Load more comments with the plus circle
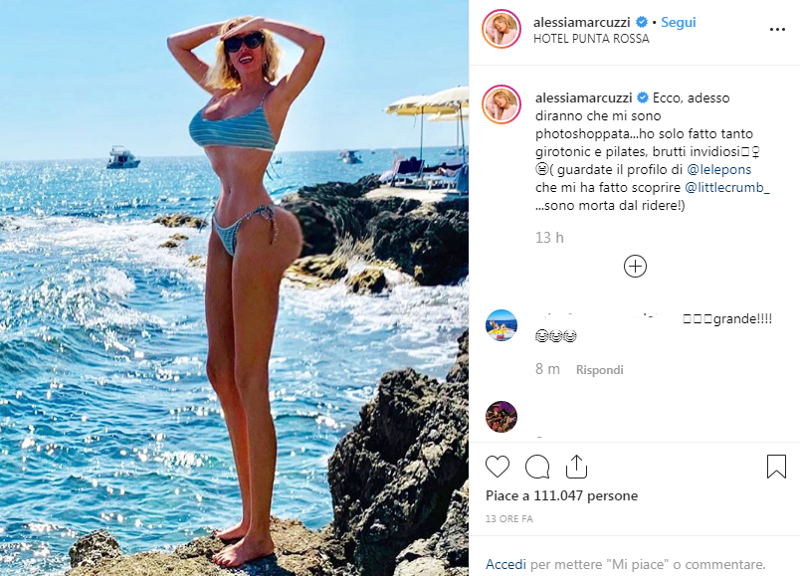The height and width of the screenshot is (576, 800). [x=635, y=266]
